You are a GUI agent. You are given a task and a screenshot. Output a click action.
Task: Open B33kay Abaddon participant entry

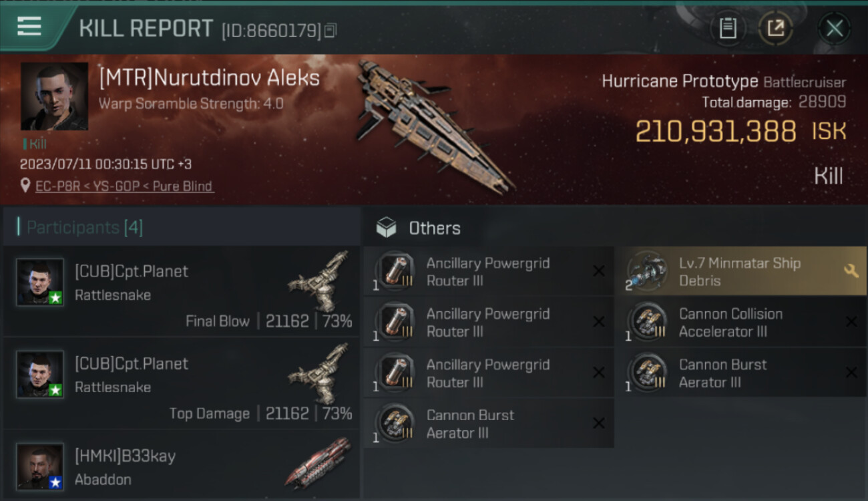coord(182,466)
